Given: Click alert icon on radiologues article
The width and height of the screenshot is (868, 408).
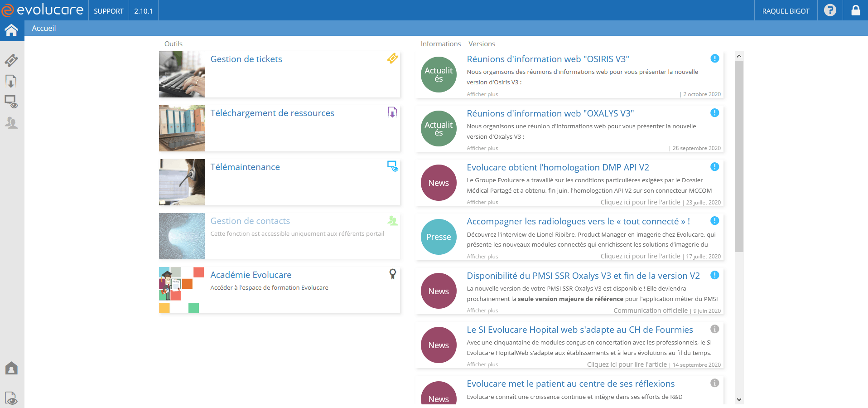Looking at the screenshot, I should pos(715,221).
